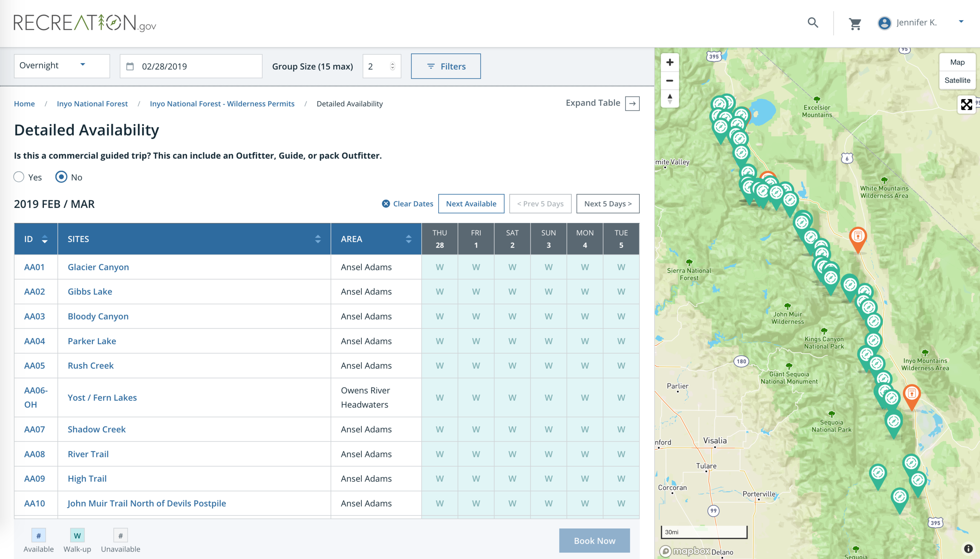Open Yost / Fern Lakes site link
This screenshot has width=980, height=559.
pos(102,398)
